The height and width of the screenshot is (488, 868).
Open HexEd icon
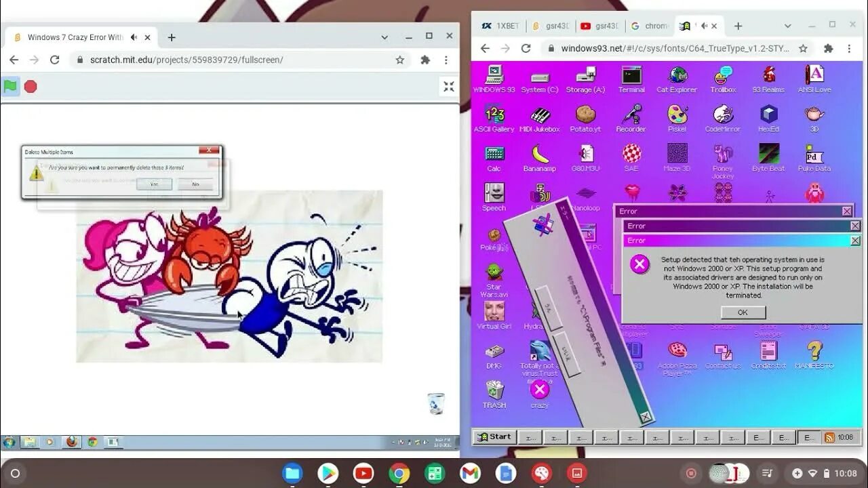[768, 119]
